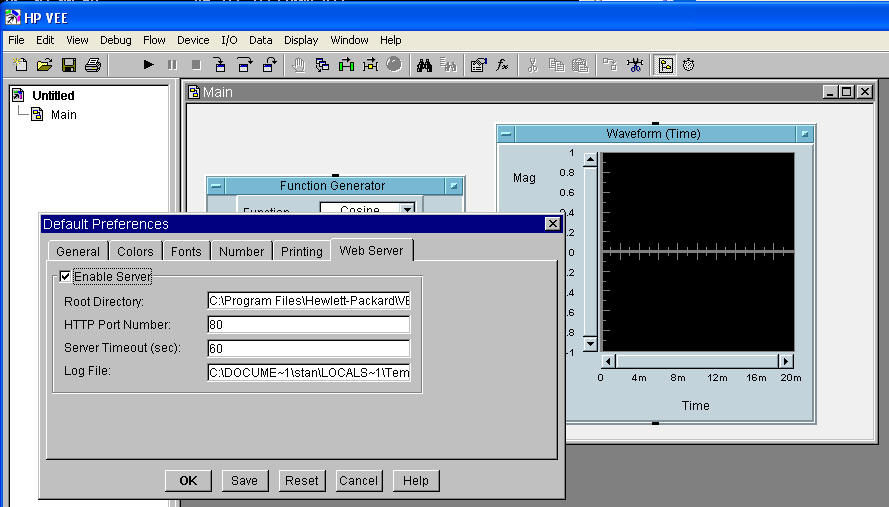Open the Function Generator function dropdown
The height and width of the screenshot is (507, 889).
click(407, 210)
